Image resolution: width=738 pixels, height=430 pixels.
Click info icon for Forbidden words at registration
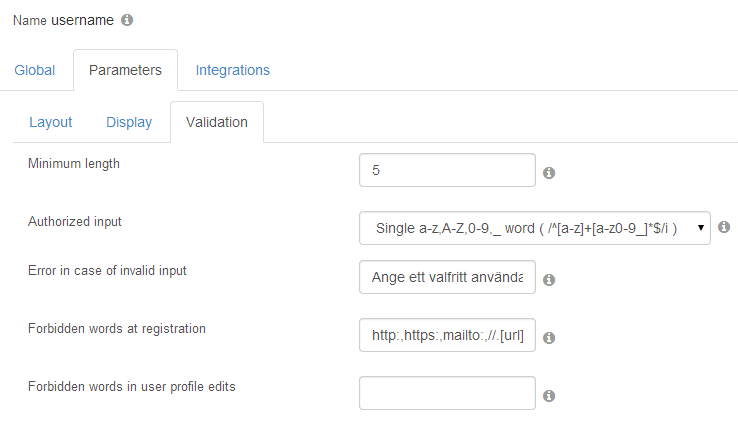click(549, 337)
